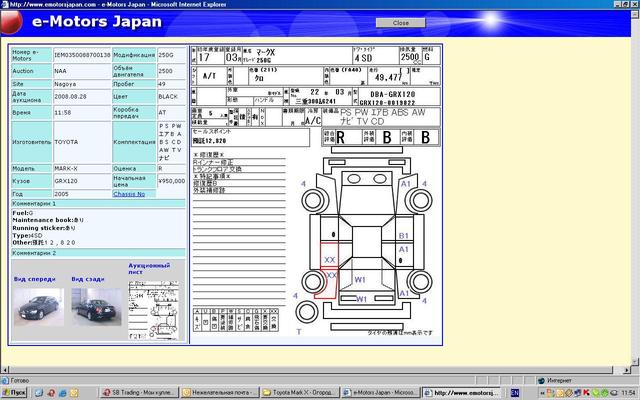This screenshot has width=640, height=400.
Task: Switch to Нежелательная почта taskbar window
Action: coord(220,393)
